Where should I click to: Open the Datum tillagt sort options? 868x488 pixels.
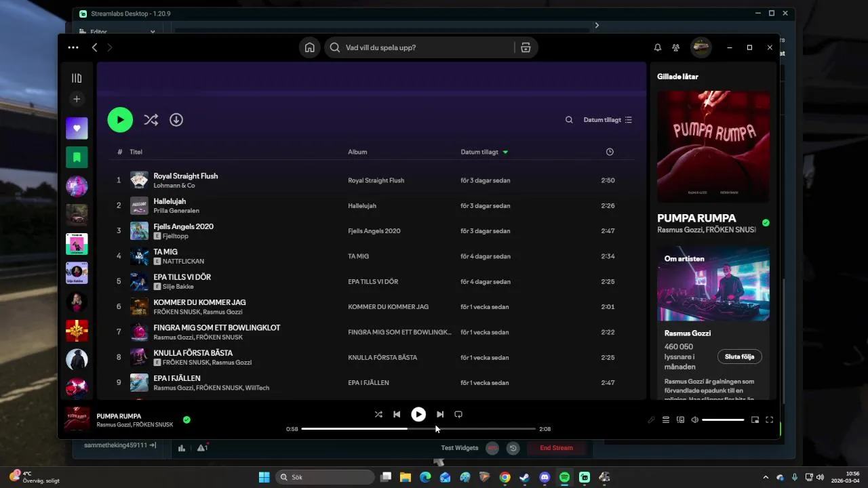608,120
